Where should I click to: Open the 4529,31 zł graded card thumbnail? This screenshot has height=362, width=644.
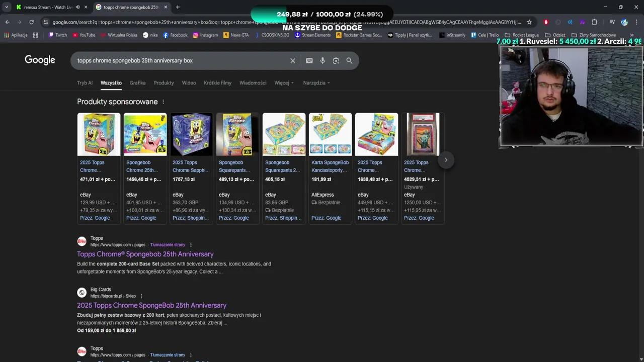(x=423, y=134)
